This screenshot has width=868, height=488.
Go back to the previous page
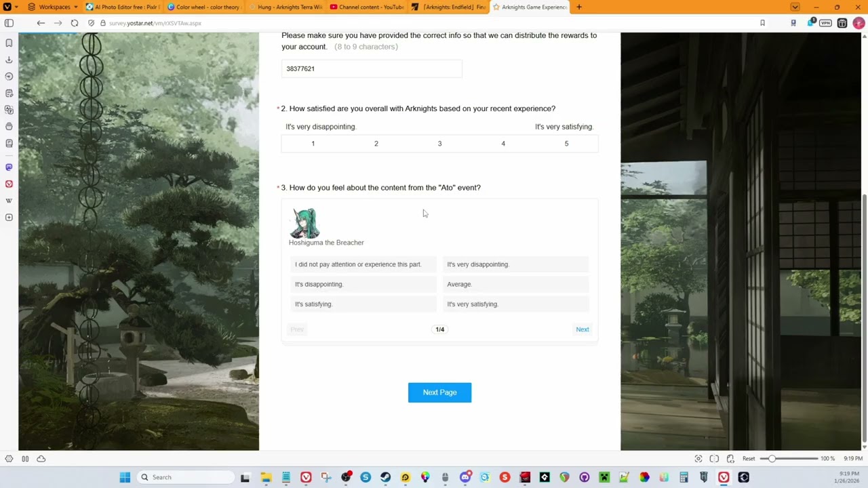click(41, 23)
